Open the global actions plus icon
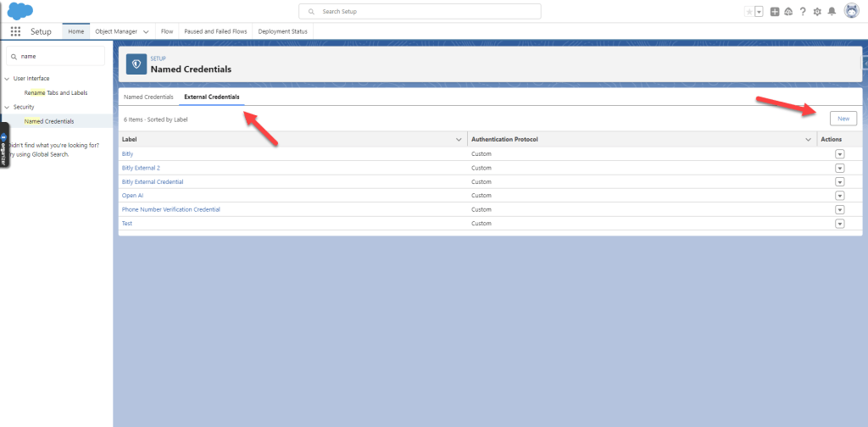This screenshot has width=868, height=427. 775,12
